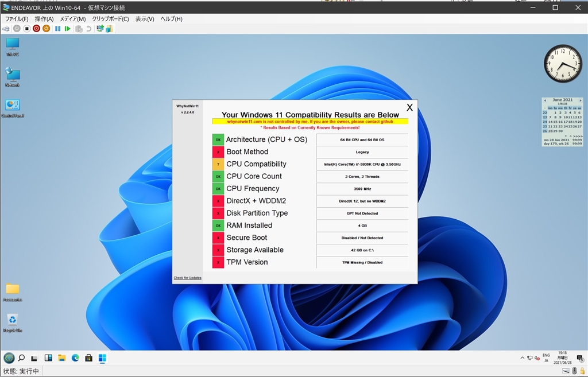Screen dimensions: 588x377
Task: Switch input language via ENG JA indicator
Action: click(546, 358)
